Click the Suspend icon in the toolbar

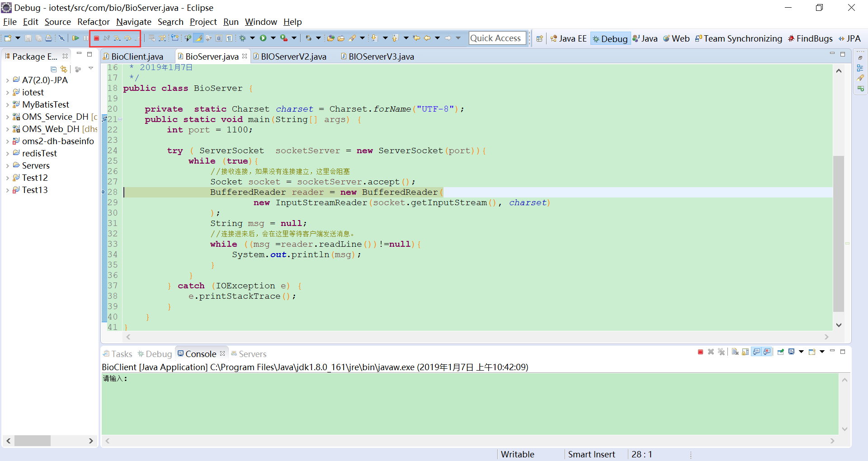[x=86, y=38]
